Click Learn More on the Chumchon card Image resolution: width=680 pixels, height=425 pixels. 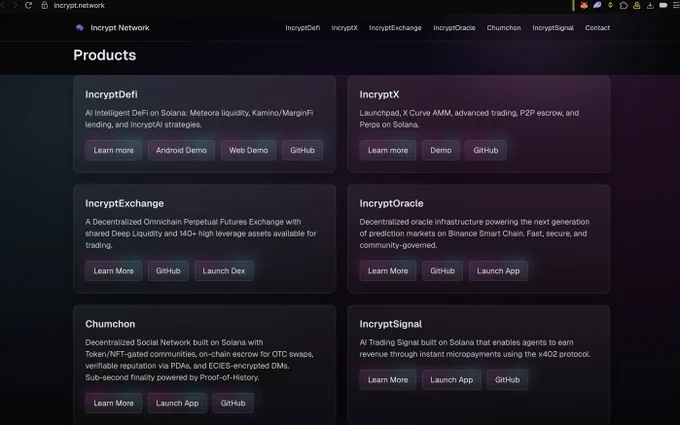(x=114, y=403)
